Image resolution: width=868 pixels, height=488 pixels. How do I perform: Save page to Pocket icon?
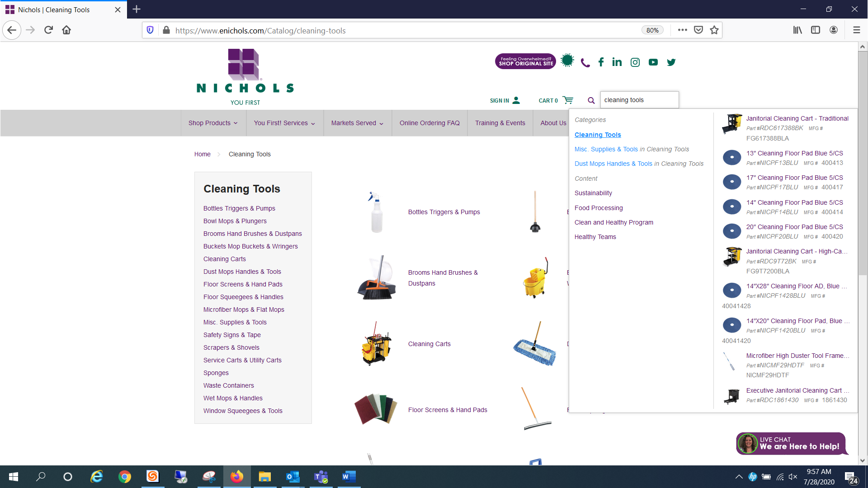pyautogui.click(x=698, y=30)
